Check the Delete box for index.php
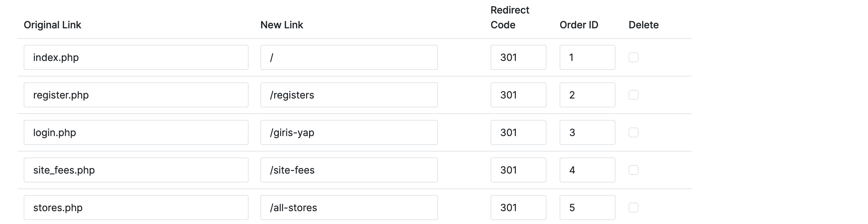 (x=633, y=57)
